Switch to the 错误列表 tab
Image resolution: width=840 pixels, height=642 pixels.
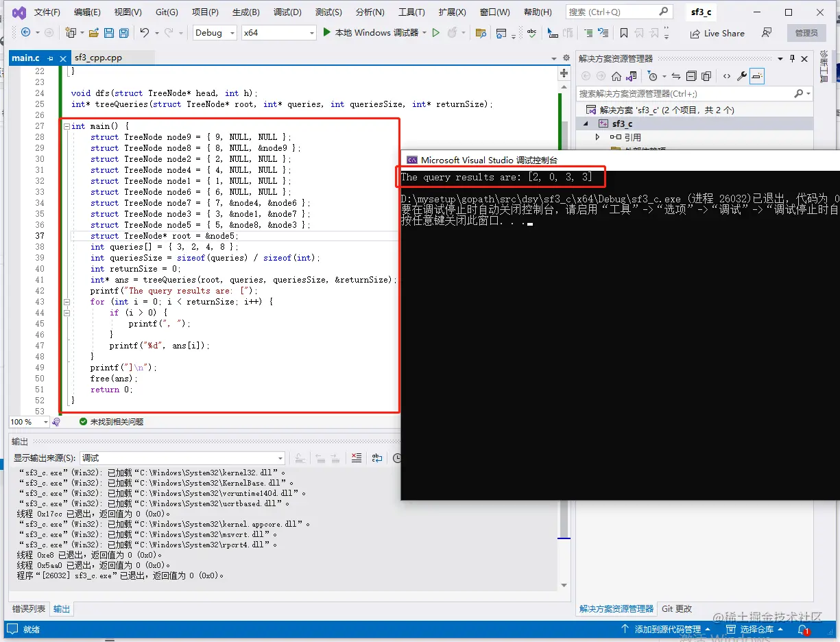(29, 608)
